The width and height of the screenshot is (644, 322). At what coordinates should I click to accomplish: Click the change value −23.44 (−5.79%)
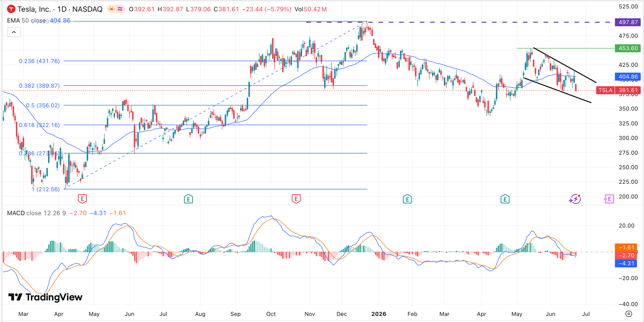pyautogui.click(x=266, y=9)
